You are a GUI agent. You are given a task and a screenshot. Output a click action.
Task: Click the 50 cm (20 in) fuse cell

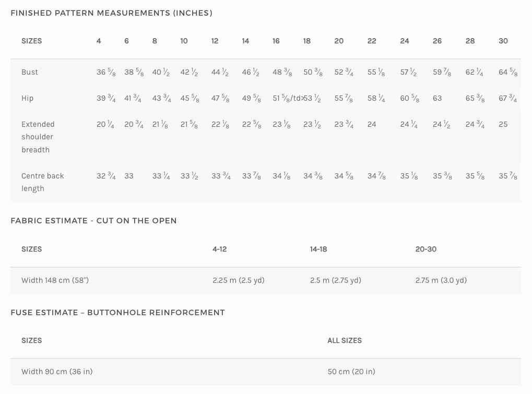(351, 372)
